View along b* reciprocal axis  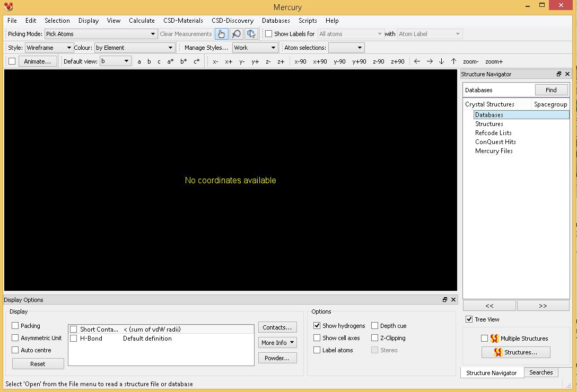click(183, 61)
